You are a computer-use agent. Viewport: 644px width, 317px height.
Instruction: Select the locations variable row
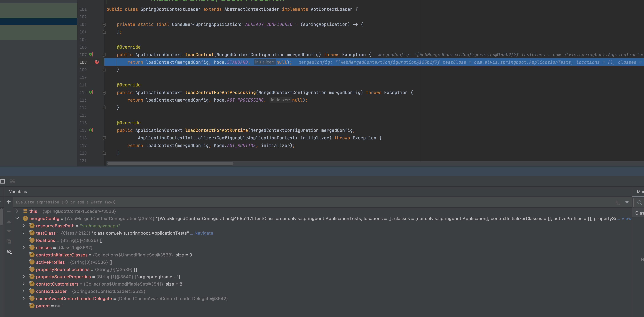[322, 240]
